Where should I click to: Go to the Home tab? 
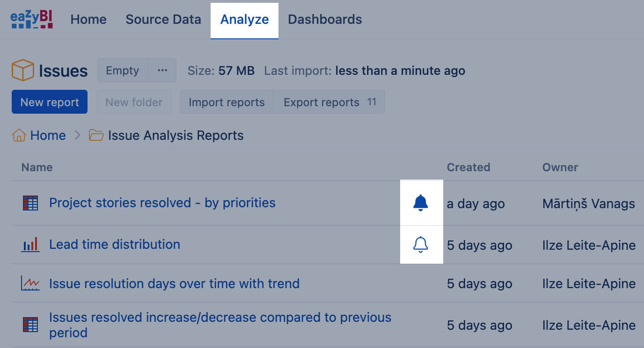click(88, 20)
